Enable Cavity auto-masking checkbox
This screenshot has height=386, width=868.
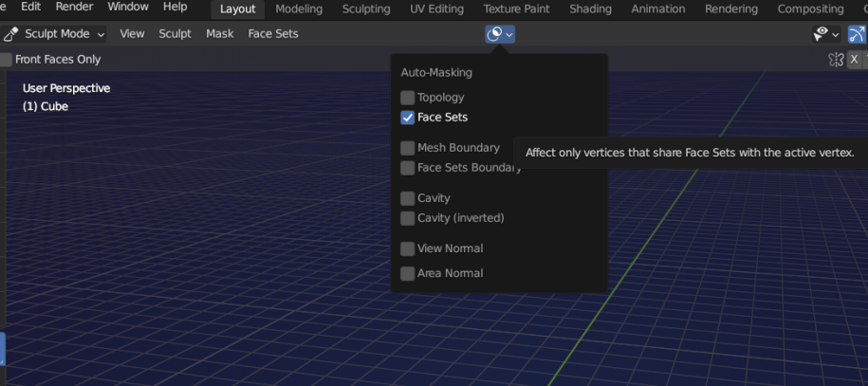coord(407,198)
